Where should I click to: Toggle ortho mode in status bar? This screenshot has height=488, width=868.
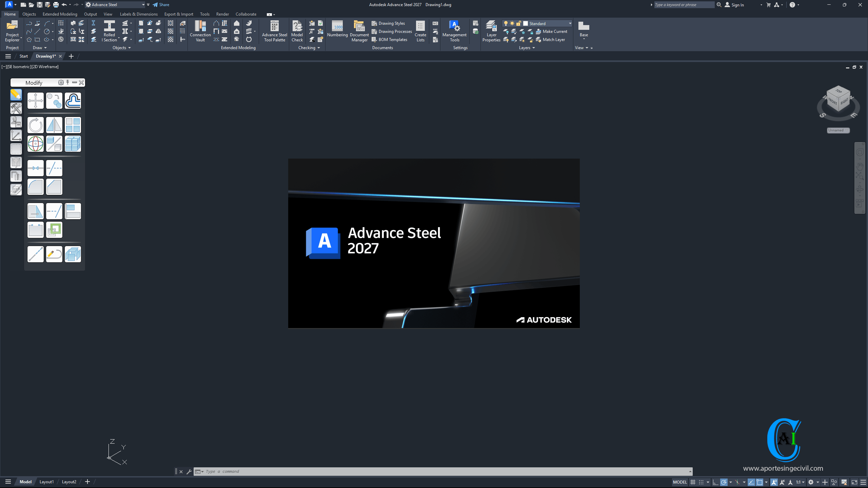tap(715, 482)
